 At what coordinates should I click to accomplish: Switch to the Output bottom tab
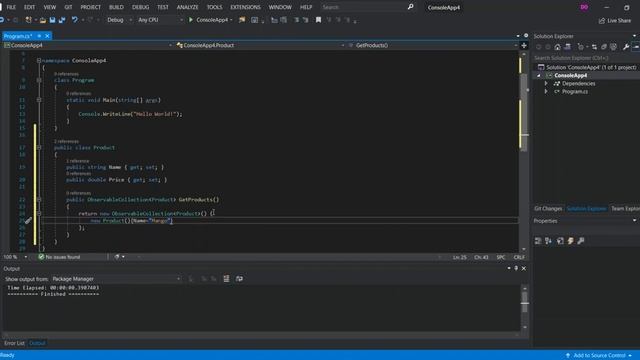pyautogui.click(x=38, y=343)
